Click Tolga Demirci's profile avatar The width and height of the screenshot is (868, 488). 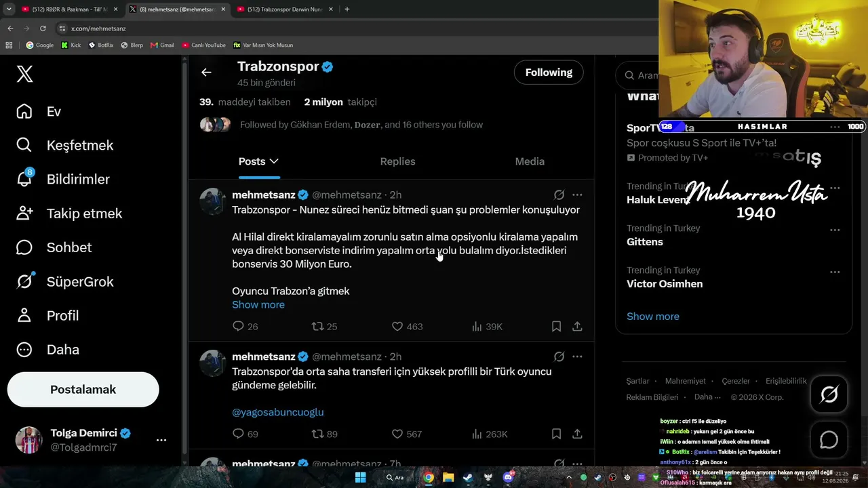point(28,440)
